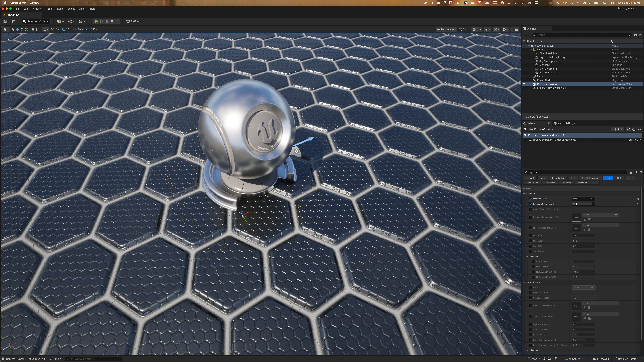This screenshot has width=644, height=362.
Task: Open the Platforms dropdown
Action: 135,21
